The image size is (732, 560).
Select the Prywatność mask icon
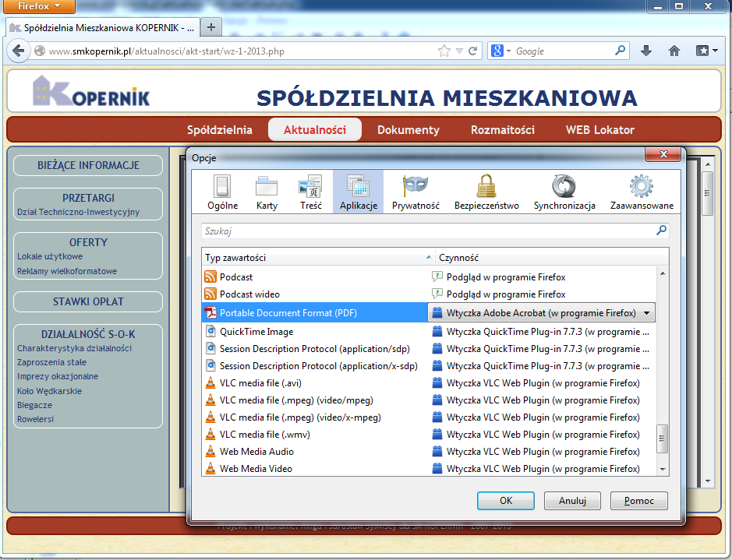[416, 192]
